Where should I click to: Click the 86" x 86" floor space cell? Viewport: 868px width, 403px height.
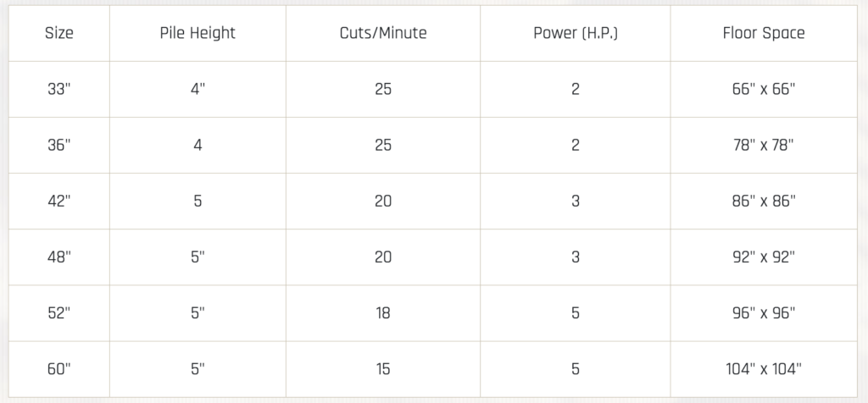point(764,201)
